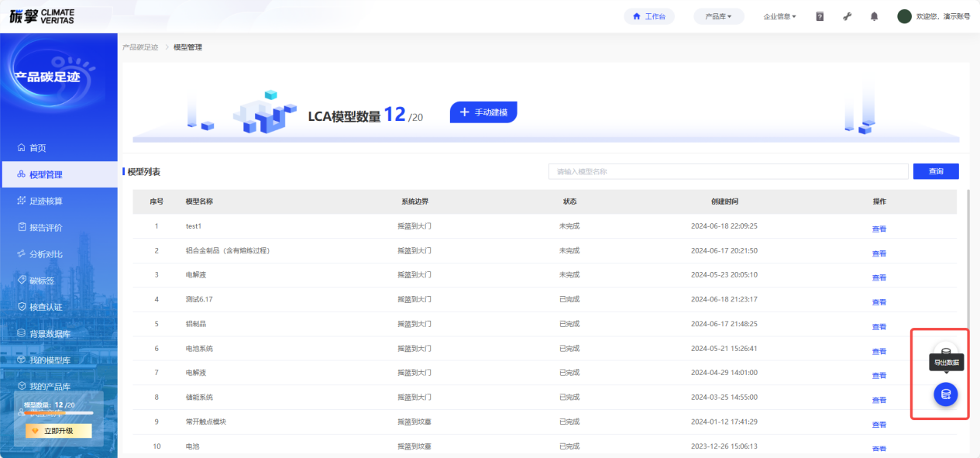Click 产品碳足迹 in the breadcrumb
The width and height of the screenshot is (980, 458).
(140, 47)
